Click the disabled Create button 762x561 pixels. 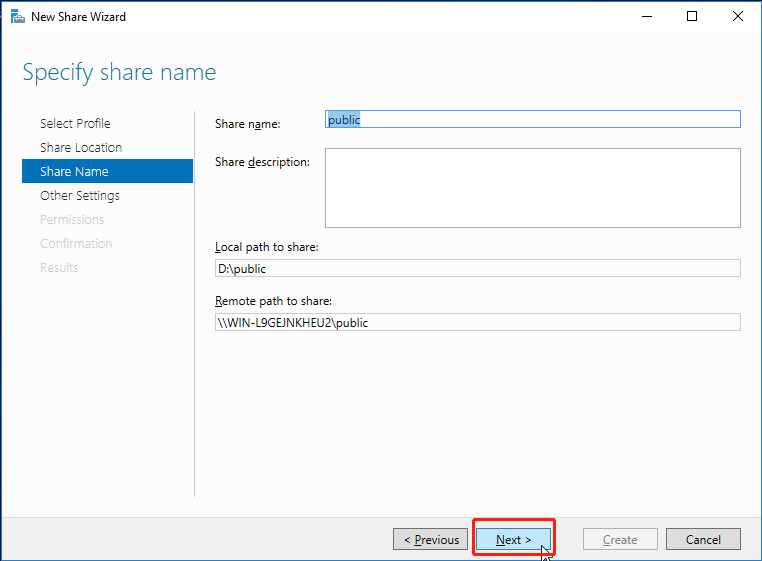(x=620, y=540)
